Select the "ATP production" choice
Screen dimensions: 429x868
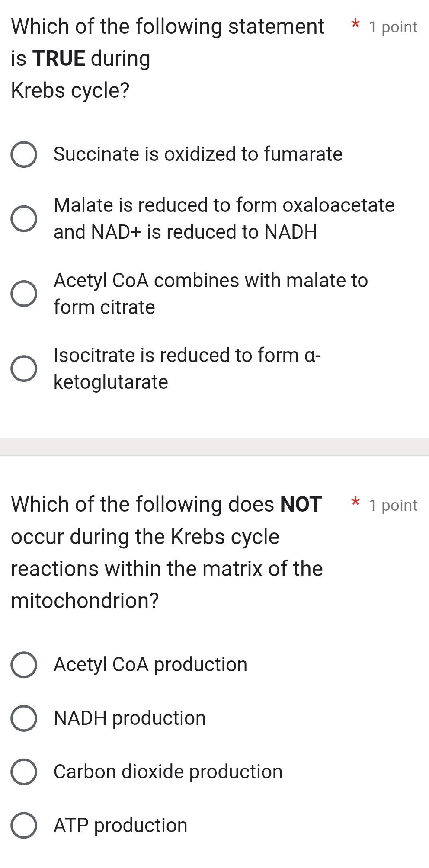(25, 825)
